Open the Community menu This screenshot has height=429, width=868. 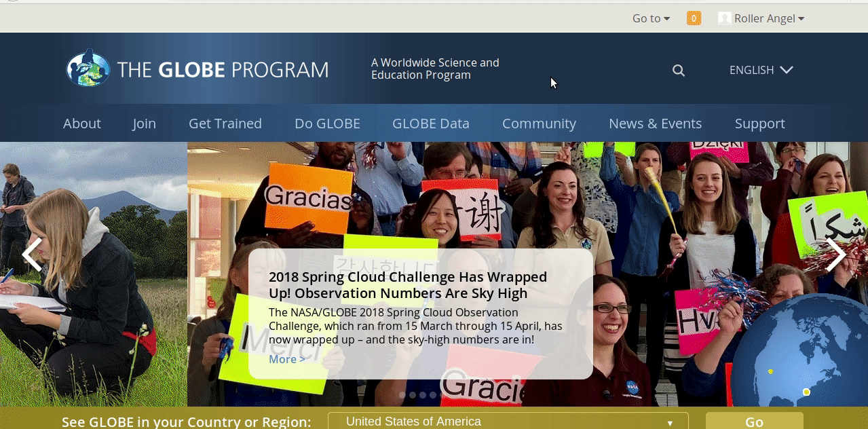click(x=539, y=124)
